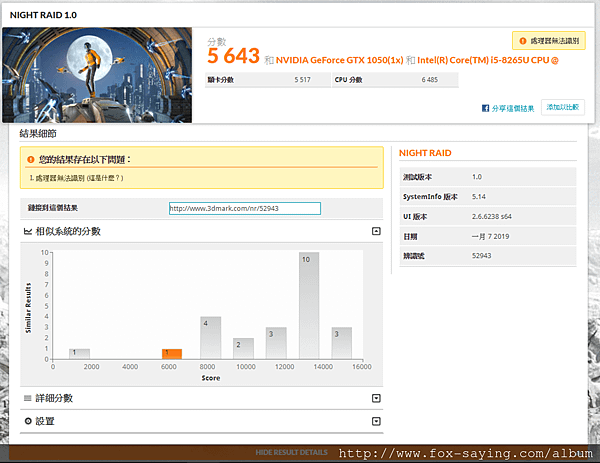Click the orange alert icon beside the results problem heading
Viewport: 600px width, 463px height.
coord(31,160)
